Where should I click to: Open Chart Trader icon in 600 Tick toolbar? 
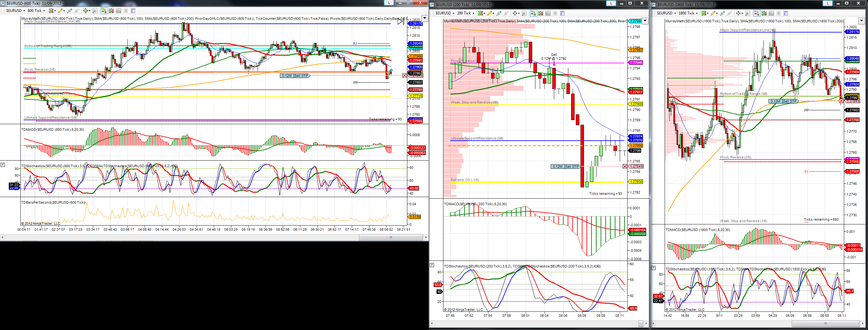coord(104,11)
